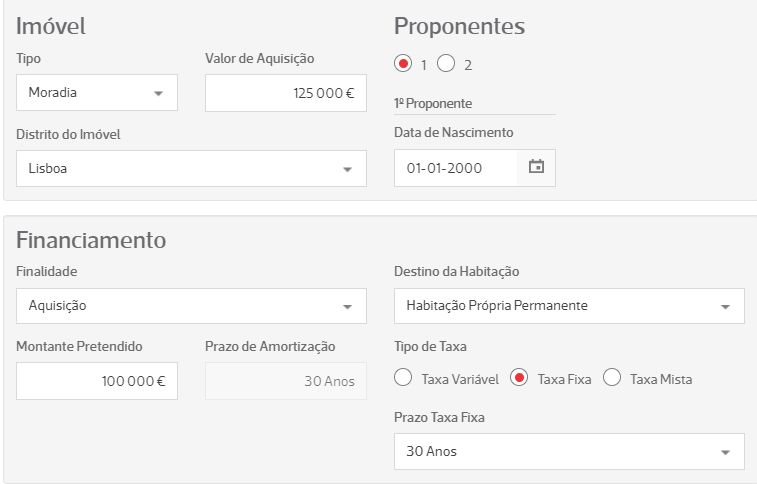Choose Taxa Mista rate type

pos(612,378)
